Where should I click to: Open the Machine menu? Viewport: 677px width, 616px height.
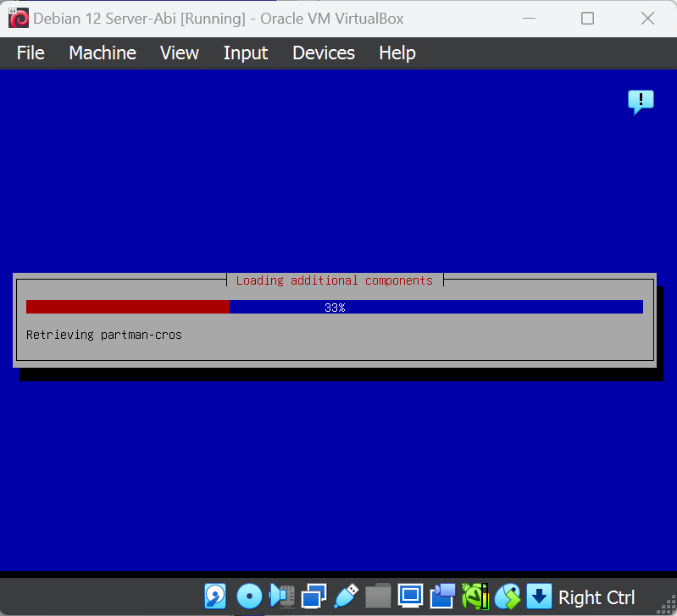103,53
